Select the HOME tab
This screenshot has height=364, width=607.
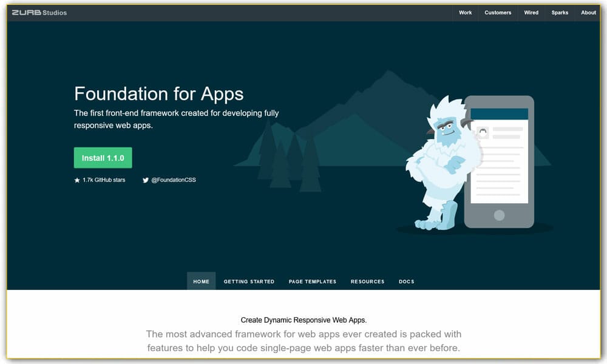[x=201, y=281]
